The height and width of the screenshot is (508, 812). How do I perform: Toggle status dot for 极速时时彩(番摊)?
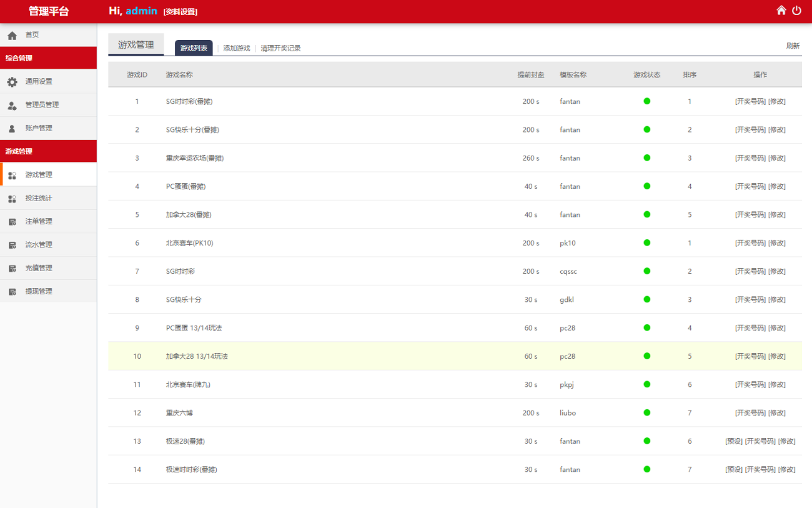647,469
